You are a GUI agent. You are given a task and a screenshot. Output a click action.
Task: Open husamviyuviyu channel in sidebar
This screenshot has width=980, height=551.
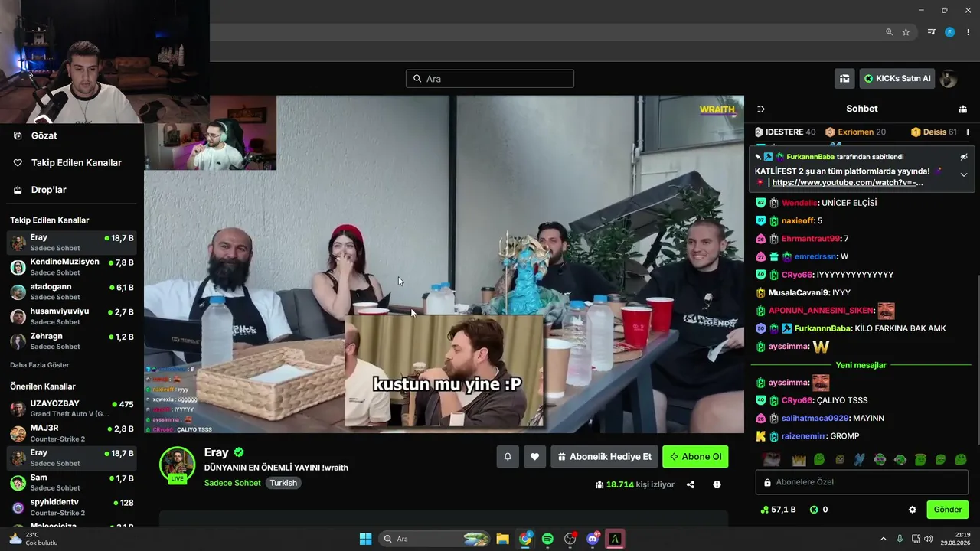[x=72, y=316]
